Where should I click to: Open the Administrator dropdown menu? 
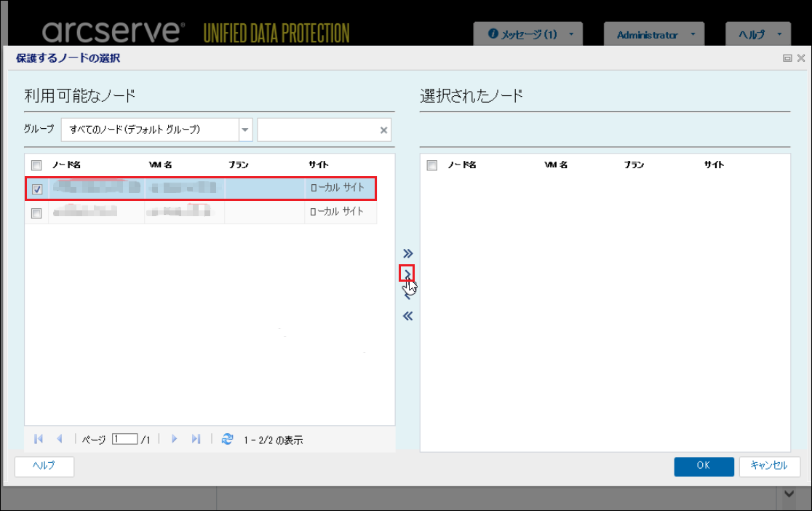(653, 34)
